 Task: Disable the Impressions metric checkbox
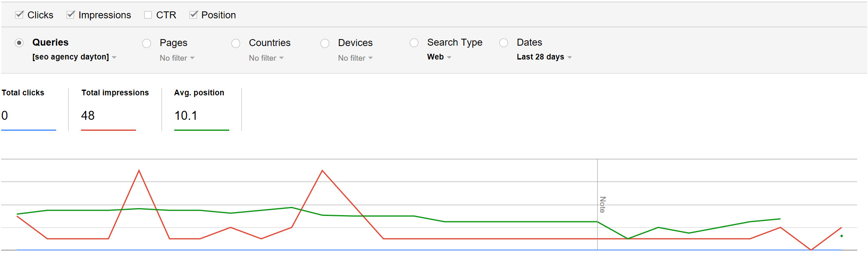71,15
